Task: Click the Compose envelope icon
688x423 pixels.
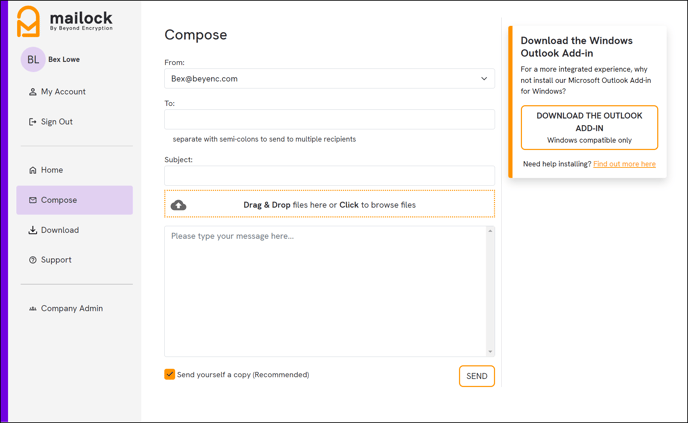Action: (x=32, y=200)
